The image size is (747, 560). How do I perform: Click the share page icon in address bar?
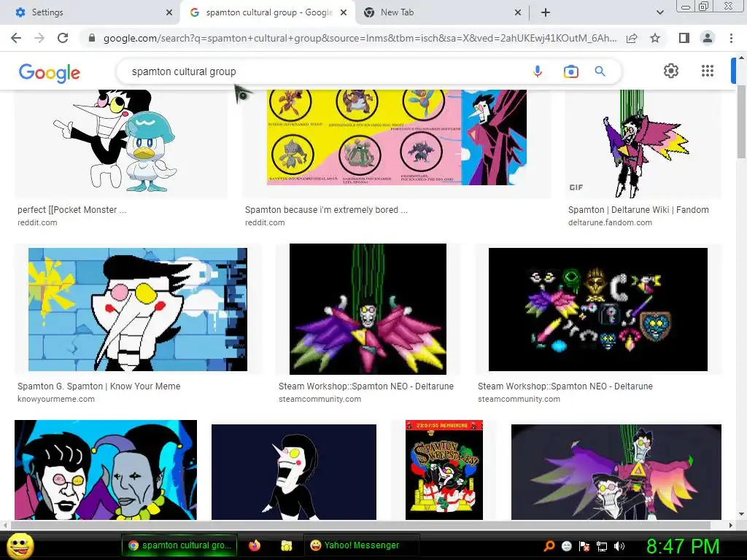click(x=632, y=38)
